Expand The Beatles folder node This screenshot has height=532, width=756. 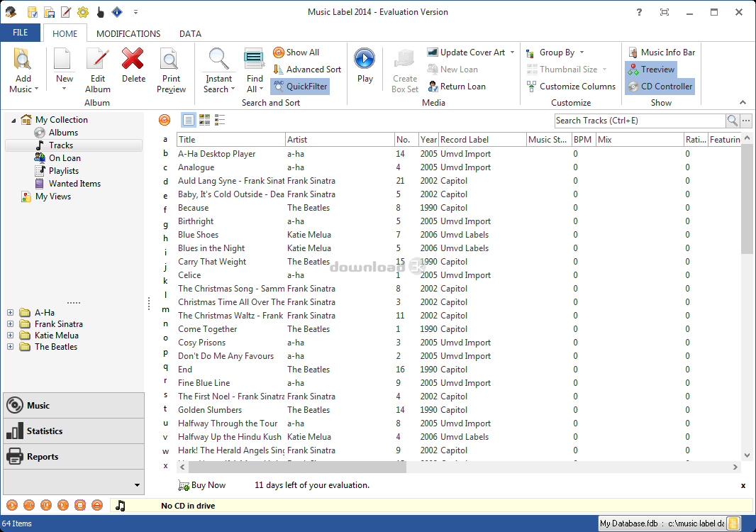point(10,347)
